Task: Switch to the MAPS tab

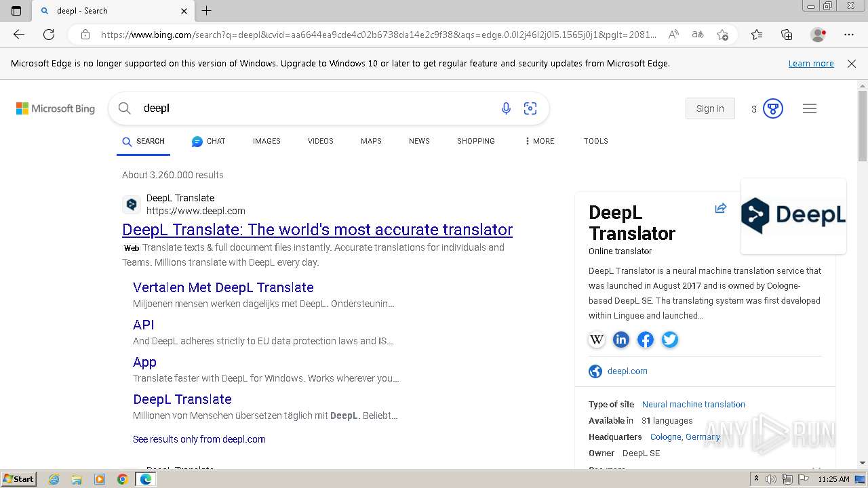Action: (371, 142)
